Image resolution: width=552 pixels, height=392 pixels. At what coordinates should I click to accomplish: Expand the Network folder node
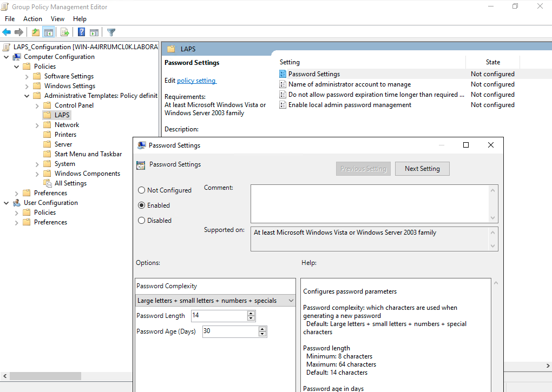(37, 125)
